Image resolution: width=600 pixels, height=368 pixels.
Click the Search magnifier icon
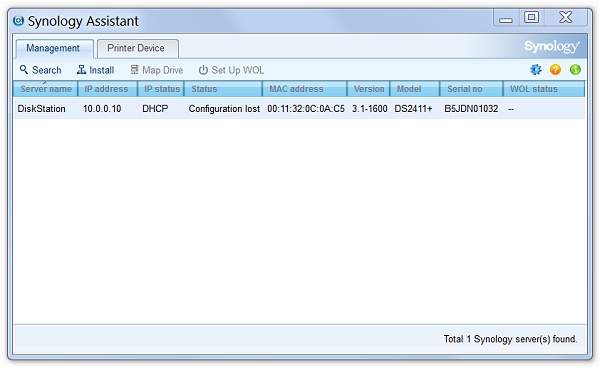coord(24,70)
